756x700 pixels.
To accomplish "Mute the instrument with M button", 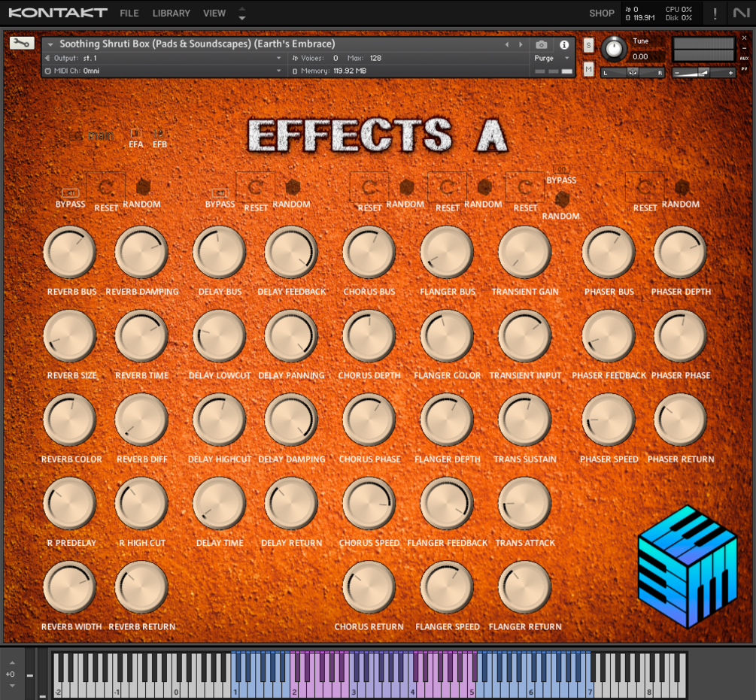I will [x=588, y=69].
